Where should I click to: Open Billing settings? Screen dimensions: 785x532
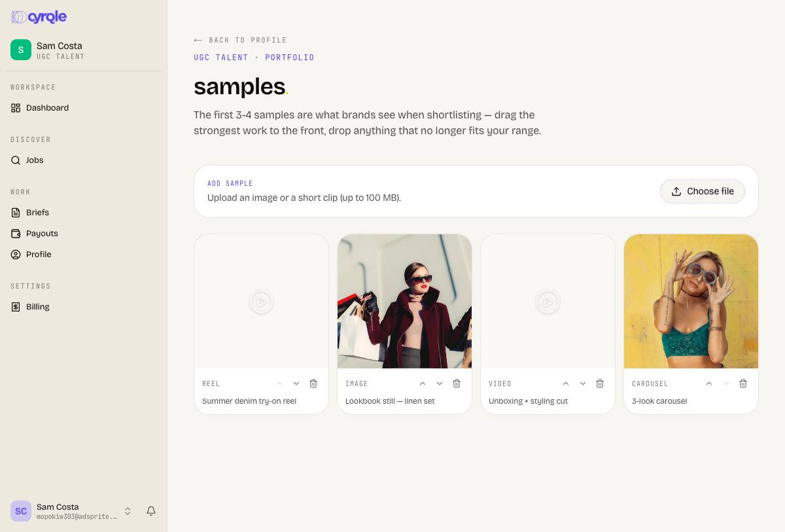(x=83, y=307)
